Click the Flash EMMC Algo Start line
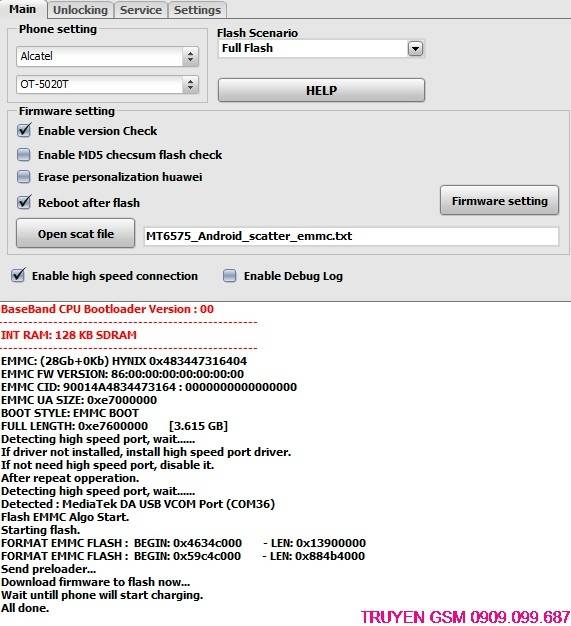The image size is (571, 626). (65, 517)
